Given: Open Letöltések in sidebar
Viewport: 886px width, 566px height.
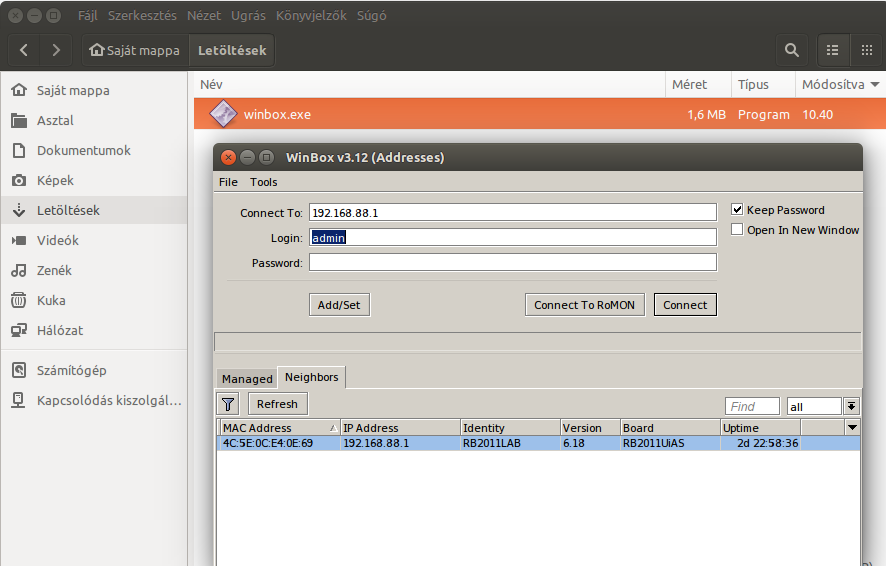Looking at the screenshot, I should pos(94,210).
